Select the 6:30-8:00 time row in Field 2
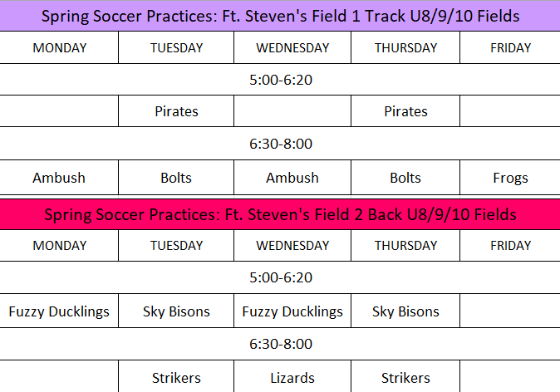Image resolution: width=560 pixels, height=392 pixels. pos(280,344)
